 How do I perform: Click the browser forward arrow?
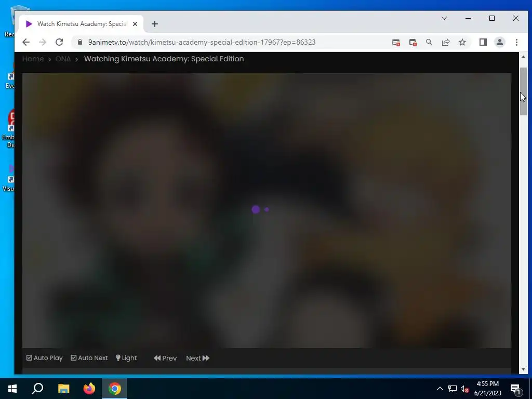[x=43, y=42]
